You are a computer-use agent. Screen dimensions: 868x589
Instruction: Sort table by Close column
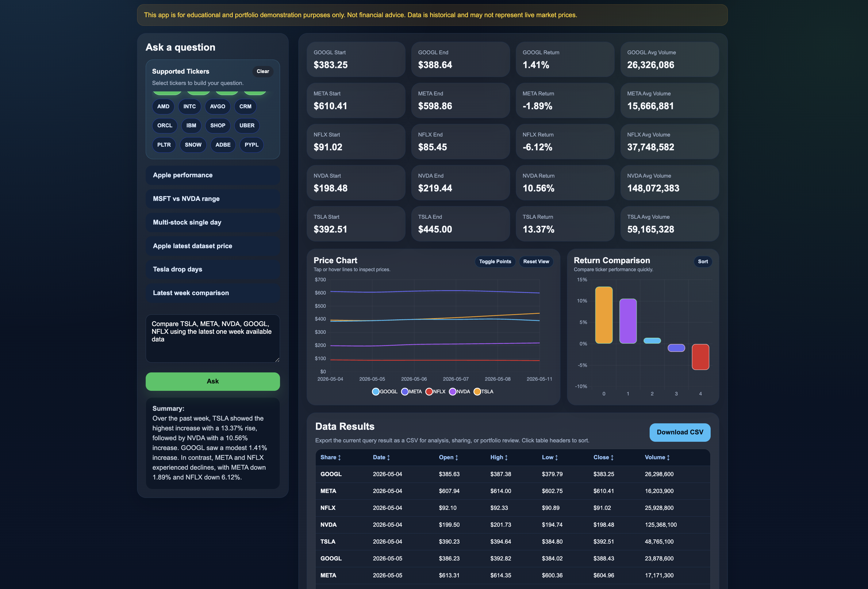click(x=604, y=457)
